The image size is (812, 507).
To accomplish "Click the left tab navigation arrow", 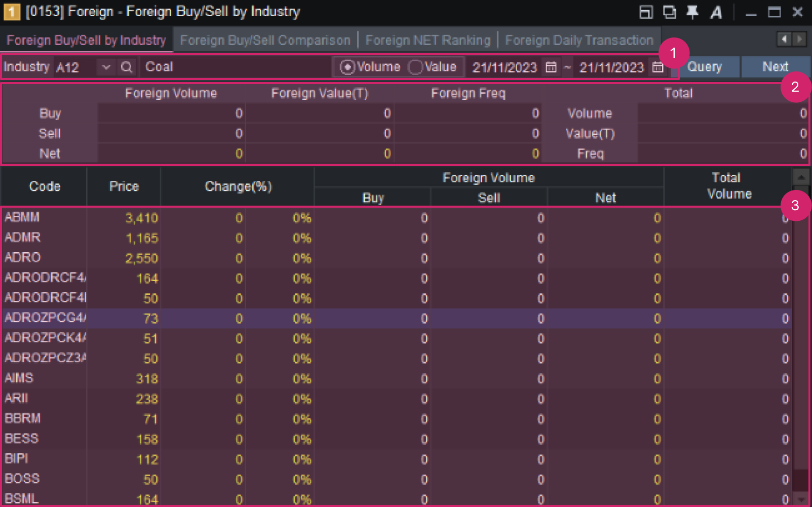I will [x=784, y=40].
